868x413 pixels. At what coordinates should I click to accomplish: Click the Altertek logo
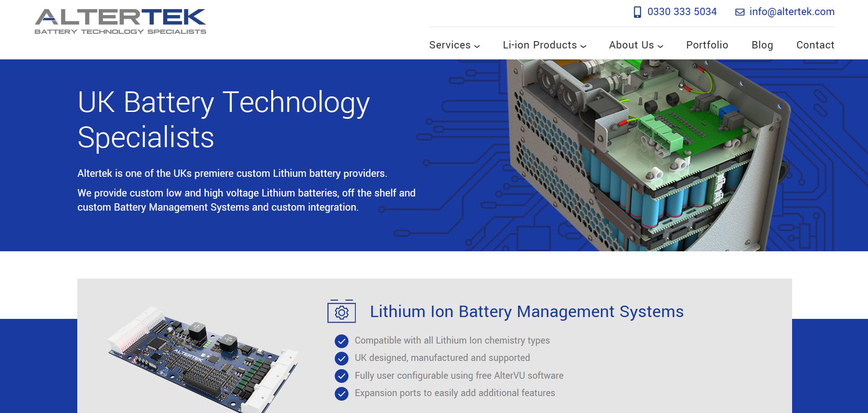[x=120, y=21]
